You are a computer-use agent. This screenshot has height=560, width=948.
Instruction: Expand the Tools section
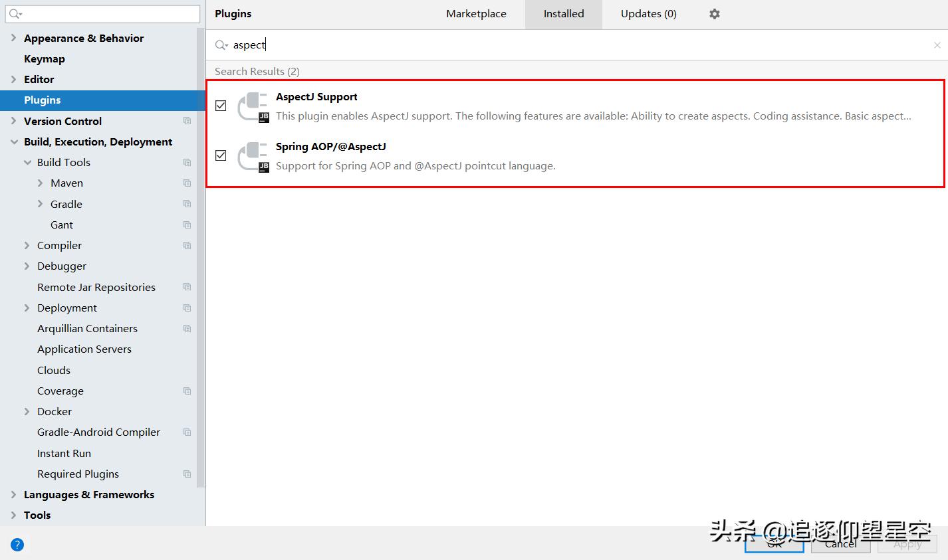tap(13, 515)
